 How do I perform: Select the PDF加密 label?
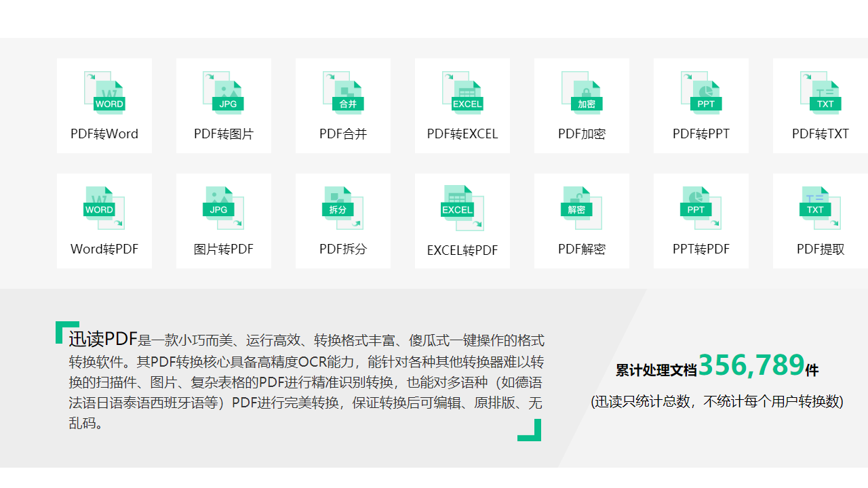pyautogui.click(x=582, y=134)
